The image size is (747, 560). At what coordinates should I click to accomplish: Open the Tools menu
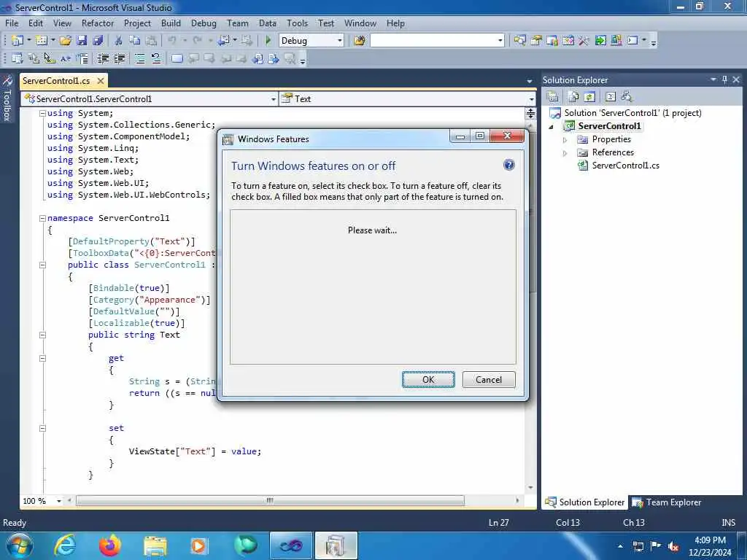click(298, 23)
